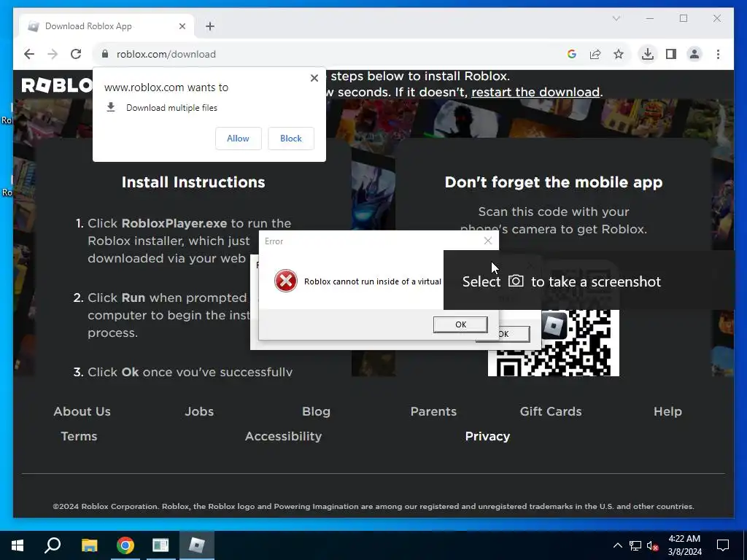747x560 pixels.
Task: Open the notification center icon
Action: (x=723, y=545)
